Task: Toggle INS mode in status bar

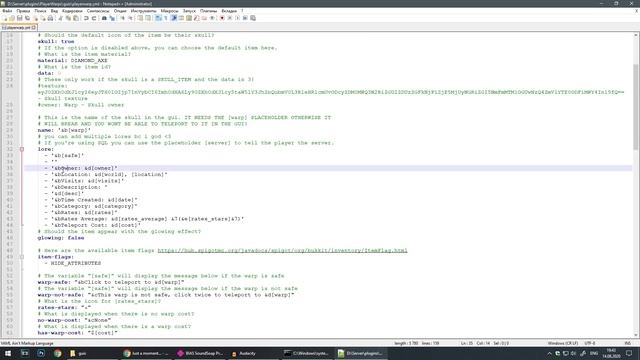Action: [x=627, y=343]
